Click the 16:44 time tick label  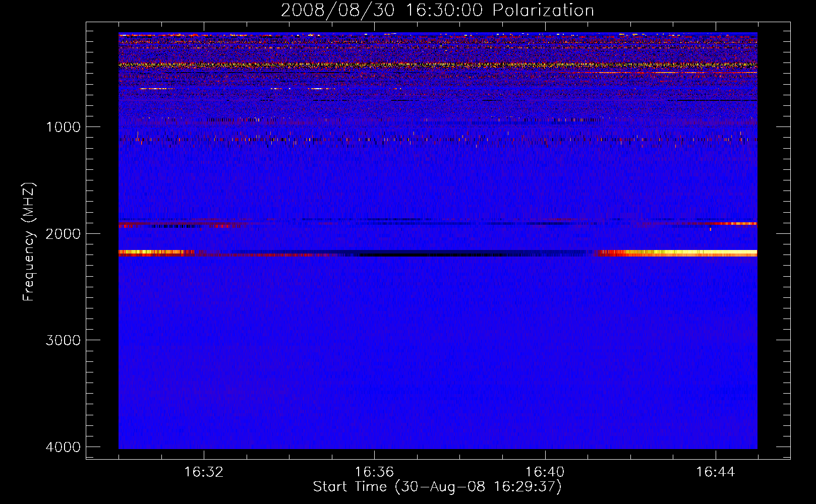click(x=716, y=472)
